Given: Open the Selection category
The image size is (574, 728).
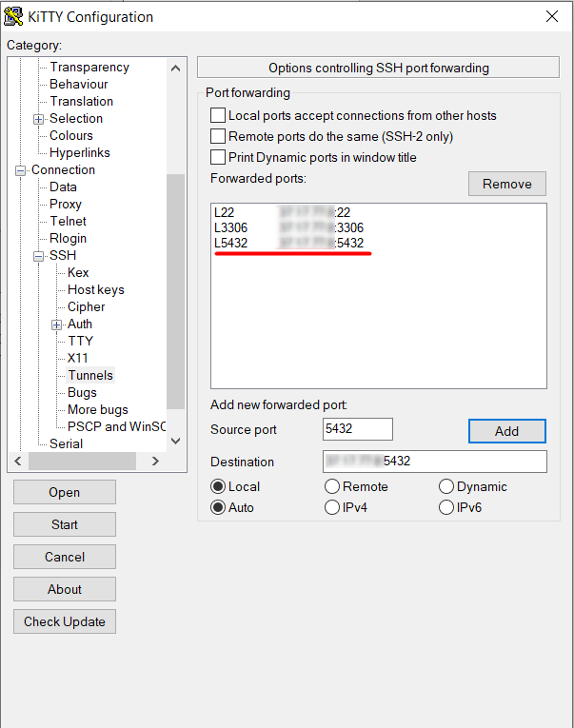Looking at the screenshot, I should [76, 119].
